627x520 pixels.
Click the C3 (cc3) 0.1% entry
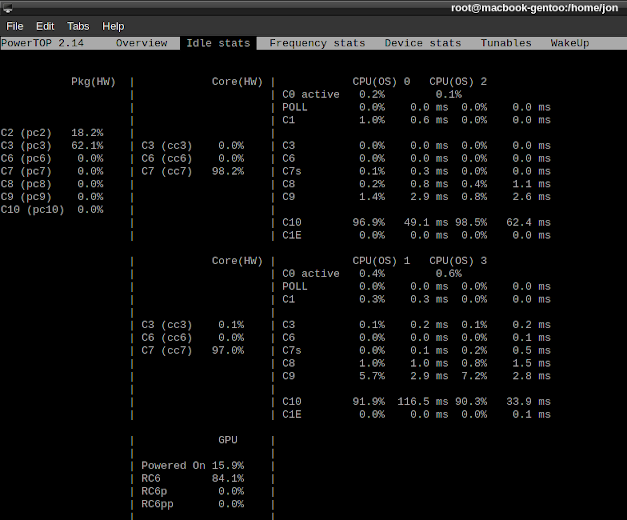[193, 325]
